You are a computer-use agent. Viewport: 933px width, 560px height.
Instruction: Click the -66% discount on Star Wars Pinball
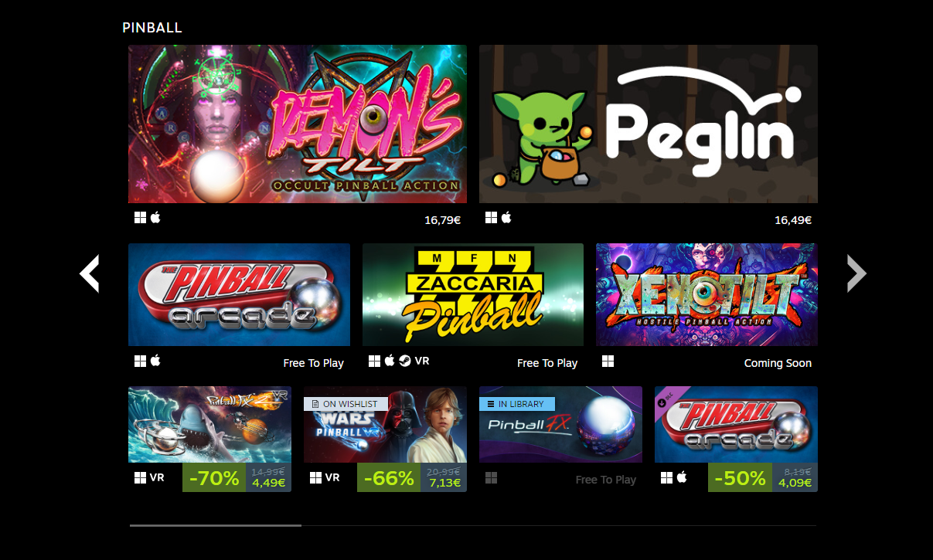pos(389,478)
